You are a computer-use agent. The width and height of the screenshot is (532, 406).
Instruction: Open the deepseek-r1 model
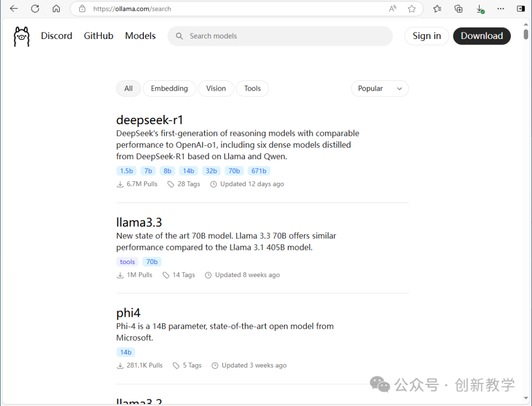150,120
